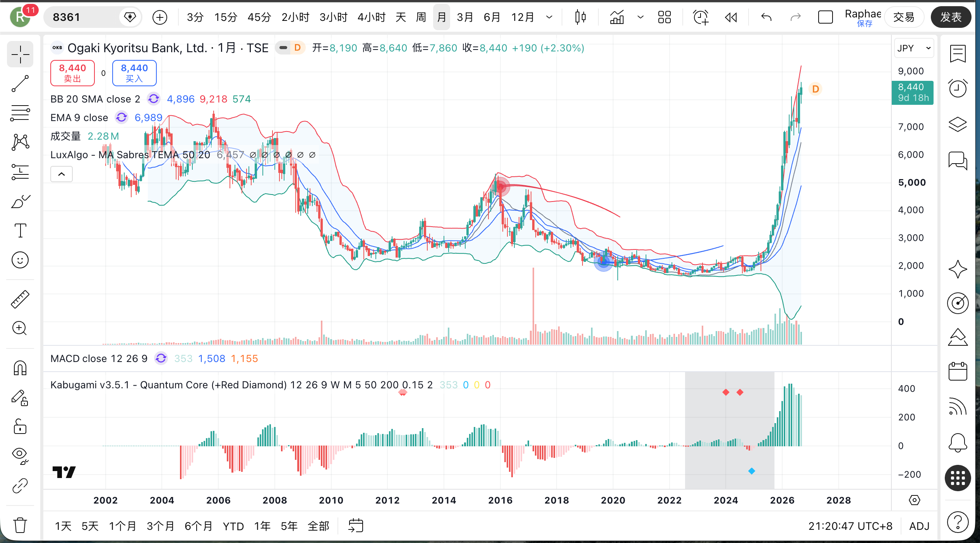980x543 pixels.
Task: Toggle lock all drawings
Action: click(20, 427)
